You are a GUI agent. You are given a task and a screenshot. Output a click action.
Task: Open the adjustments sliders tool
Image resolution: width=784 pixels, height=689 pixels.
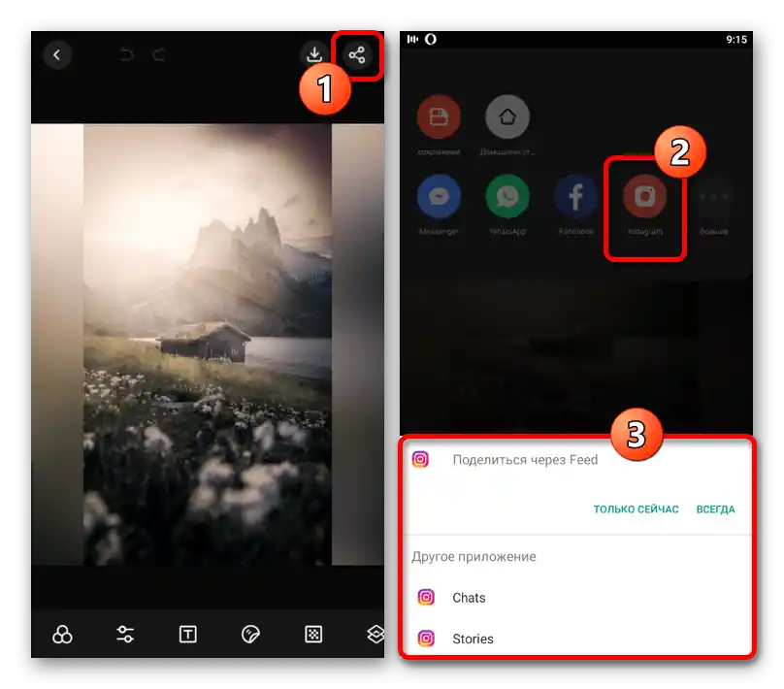(x=125, y=635)
